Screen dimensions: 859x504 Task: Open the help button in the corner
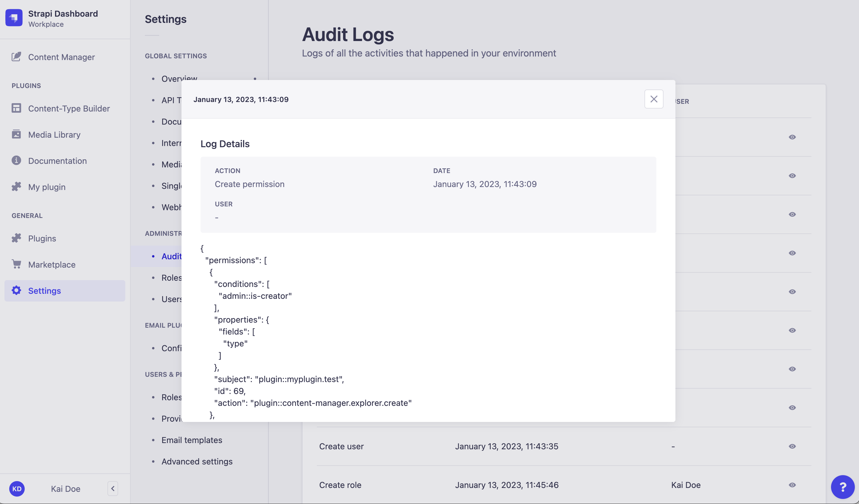[843, 487]
